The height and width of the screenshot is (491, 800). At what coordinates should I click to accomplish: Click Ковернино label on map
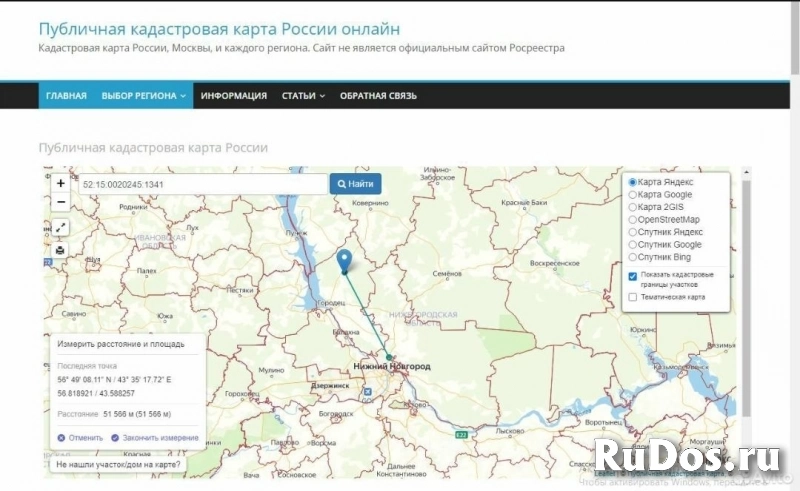[x=370, y=203]
